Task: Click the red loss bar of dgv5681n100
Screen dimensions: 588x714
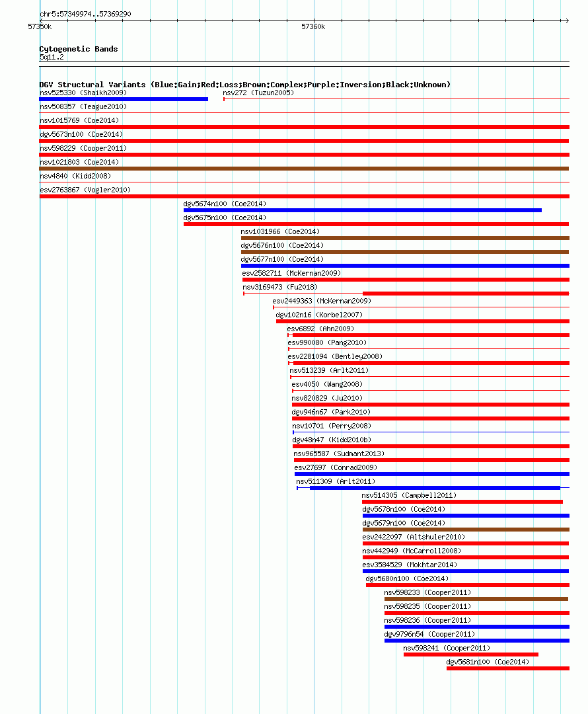Action: pos(508,668)
